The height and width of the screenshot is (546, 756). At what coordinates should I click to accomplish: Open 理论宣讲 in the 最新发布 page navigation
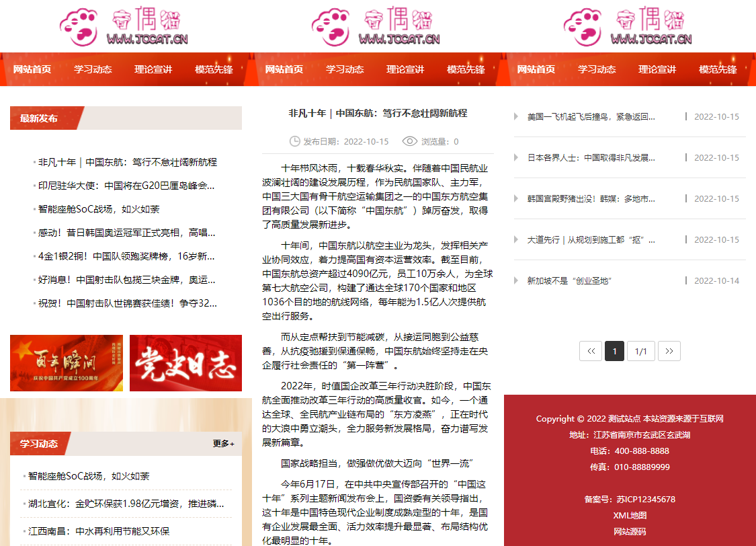coord(153,69)
